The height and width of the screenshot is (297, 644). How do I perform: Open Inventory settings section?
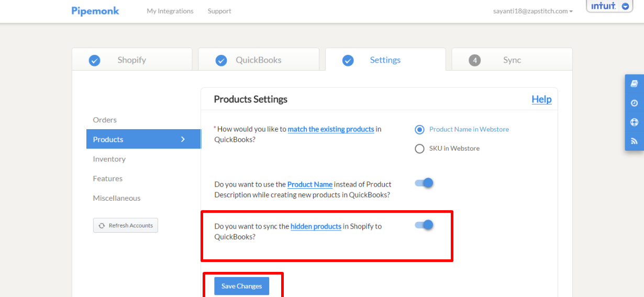(x=109, y=159)
